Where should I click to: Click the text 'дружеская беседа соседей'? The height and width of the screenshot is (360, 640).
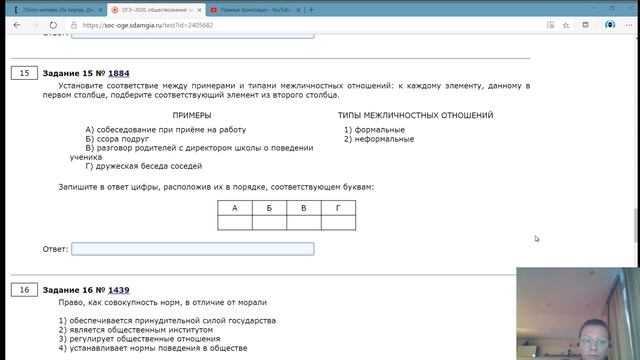(149, 166)
